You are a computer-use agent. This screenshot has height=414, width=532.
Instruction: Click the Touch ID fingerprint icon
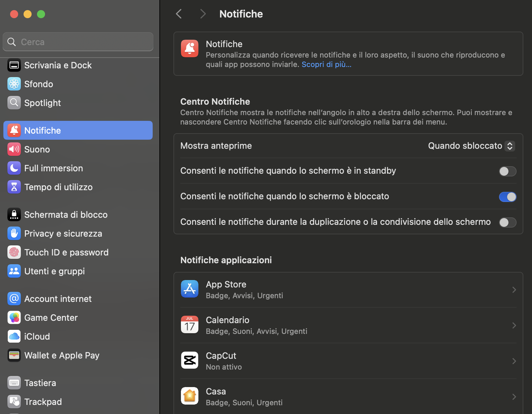14,252
